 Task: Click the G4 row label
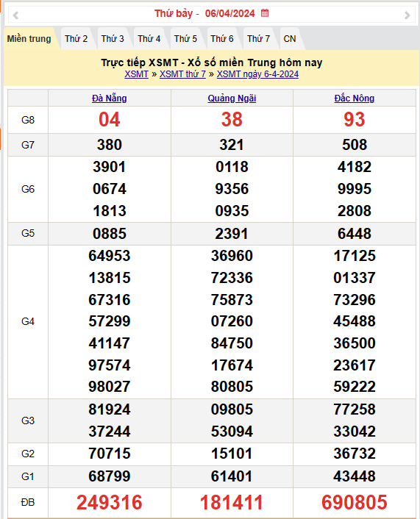click(28, 321)
